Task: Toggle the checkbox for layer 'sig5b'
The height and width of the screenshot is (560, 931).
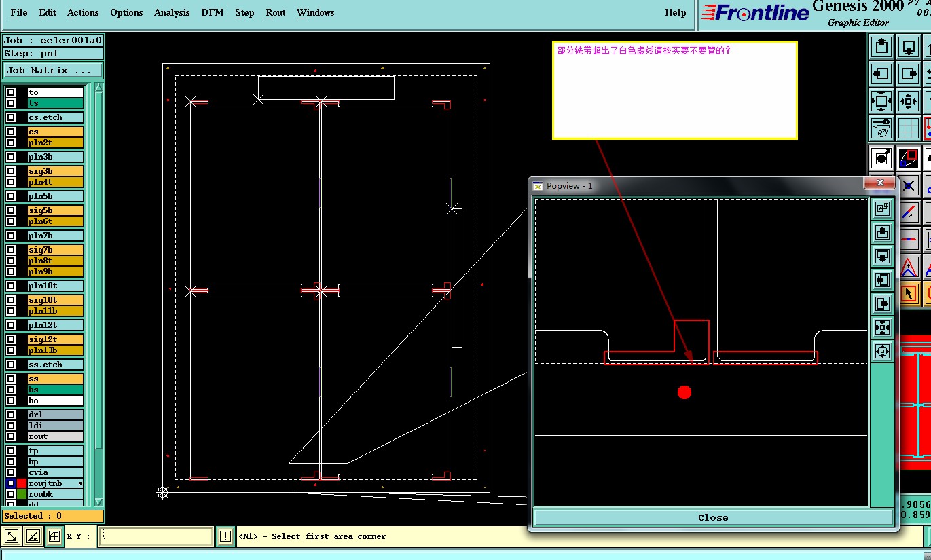Action: point(11,210)
